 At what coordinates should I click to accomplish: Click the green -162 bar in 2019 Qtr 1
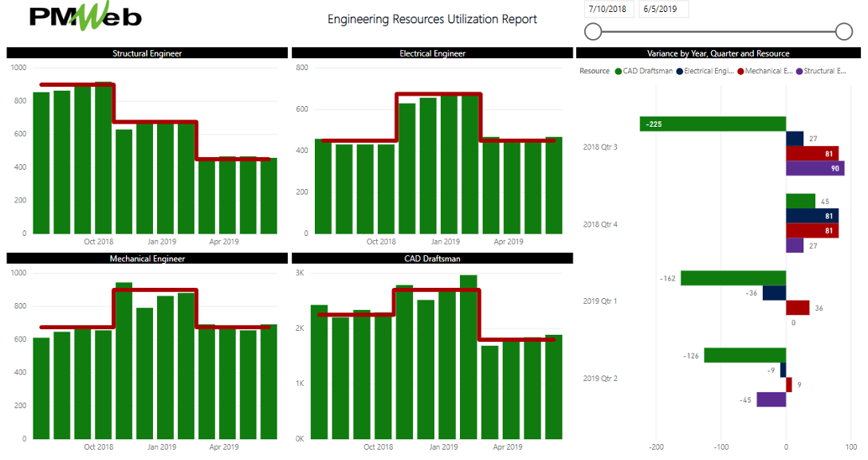pyautogui.click(x=733, y=278)
